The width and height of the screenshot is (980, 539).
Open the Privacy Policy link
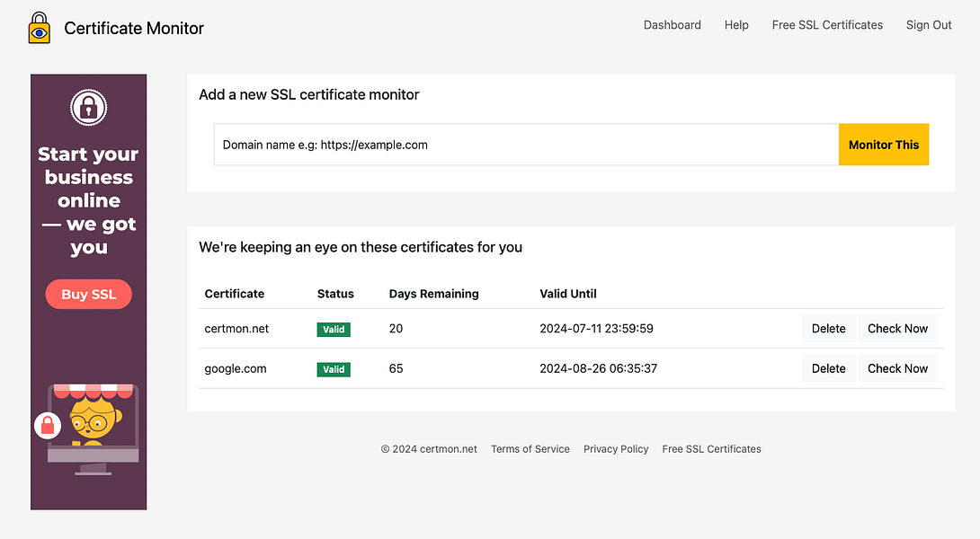[616, 448]
